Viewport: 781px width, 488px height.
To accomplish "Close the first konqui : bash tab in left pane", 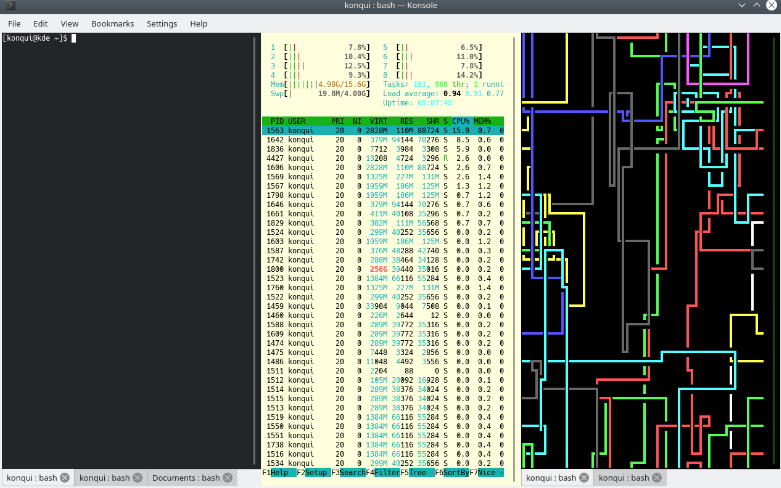I will (x=65, y=478).
